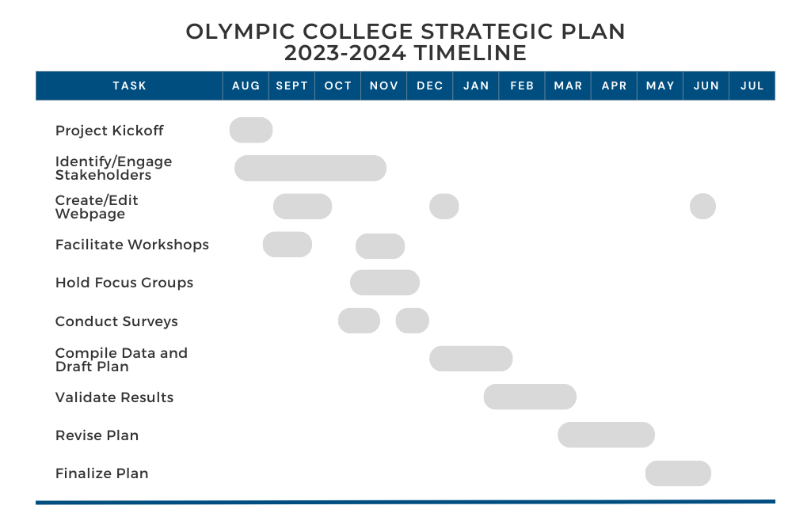
Task: Click the Hold Focus Groups bar
Action: point(385,283)
